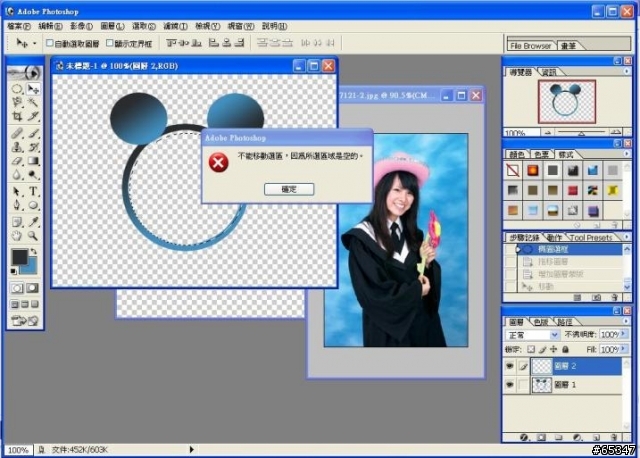Click the blue background color swatch
The height and width of the screenshot is (458, 640).
32,267
